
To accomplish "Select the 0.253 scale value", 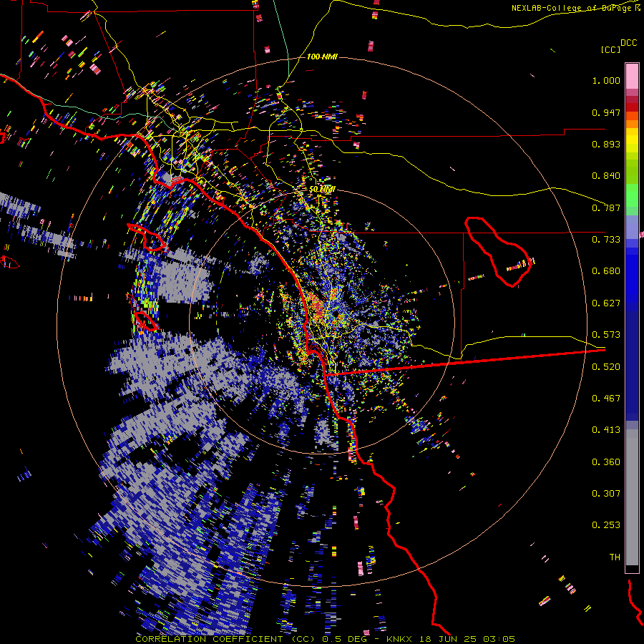I will pyautogui.click(x=606, y=525).
